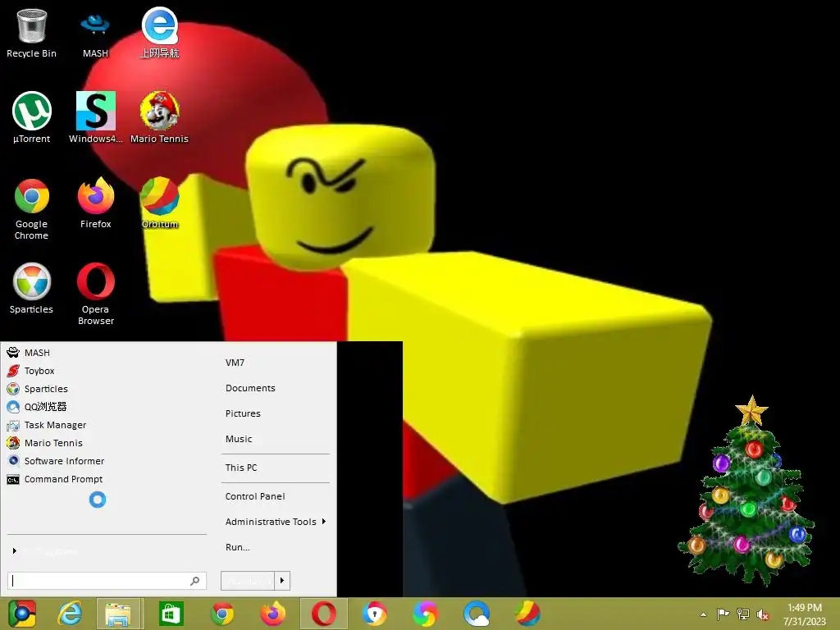Screen dimensions: 840x630
Task: Click the taskbar clock showing 1:49 PM
Action: [x=805, y=614]
